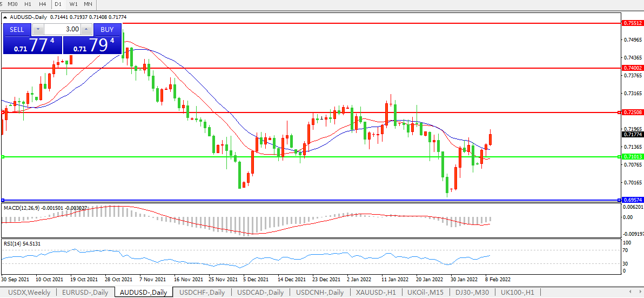Switch to the UKOil-,M15 tab
644x298 pixels.
click(426, 293)
